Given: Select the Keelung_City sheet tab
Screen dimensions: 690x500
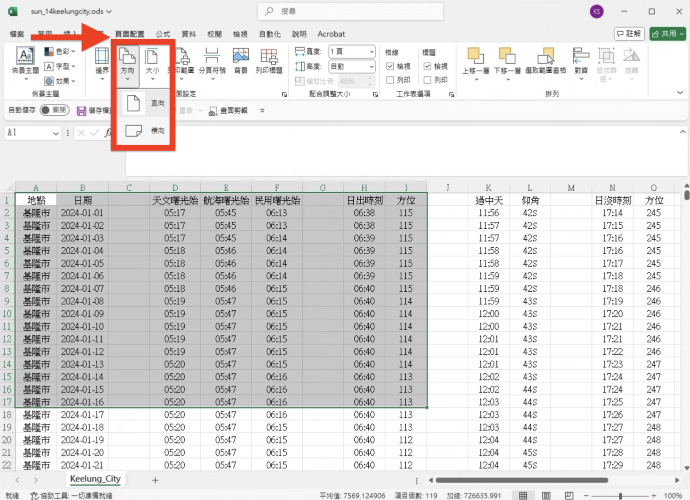Looking at the screenshot, I should coord(95,479).
